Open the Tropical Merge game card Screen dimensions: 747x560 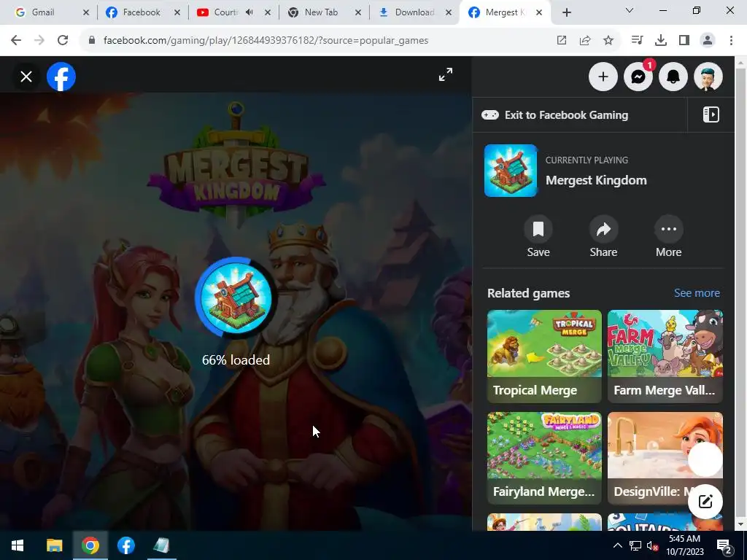click(x=544, y=356)
